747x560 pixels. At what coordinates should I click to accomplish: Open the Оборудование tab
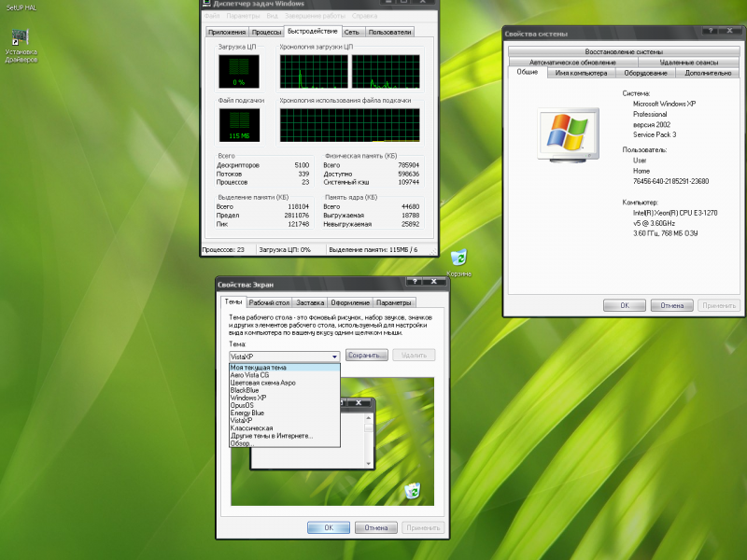(x=645, y=73)
